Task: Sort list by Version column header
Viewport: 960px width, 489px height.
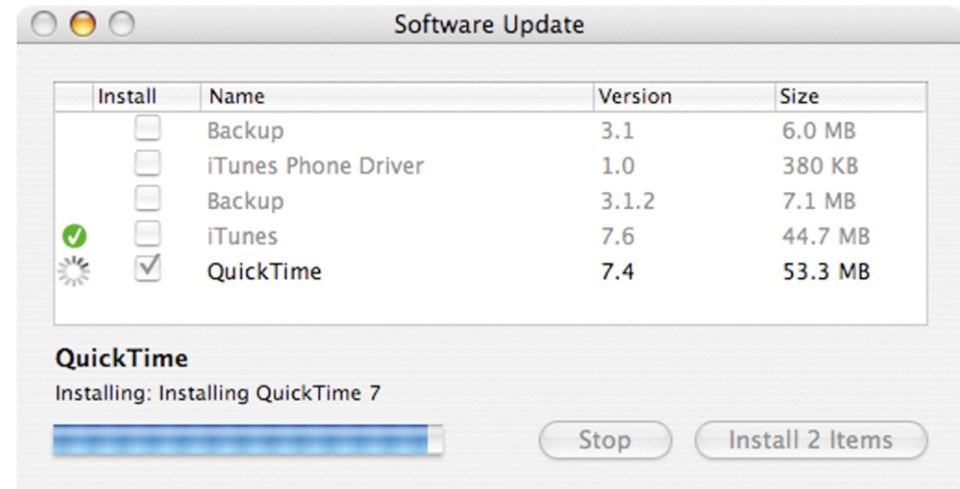Action: coord(684,97)
